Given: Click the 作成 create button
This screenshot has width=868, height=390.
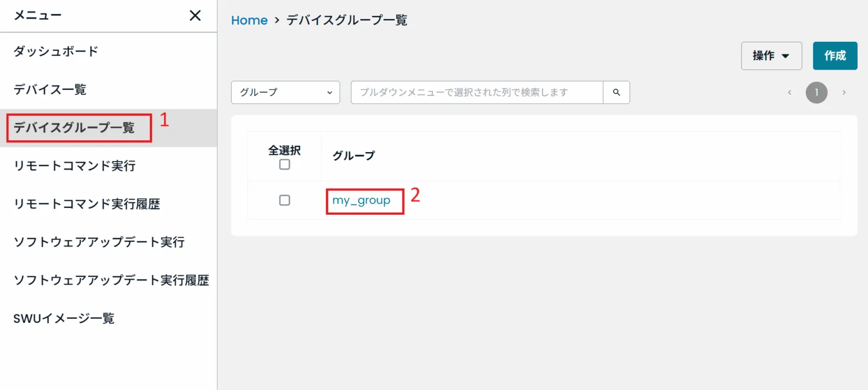Looking at the screenshot, I should pyautogui.click(x=835, y=55).
